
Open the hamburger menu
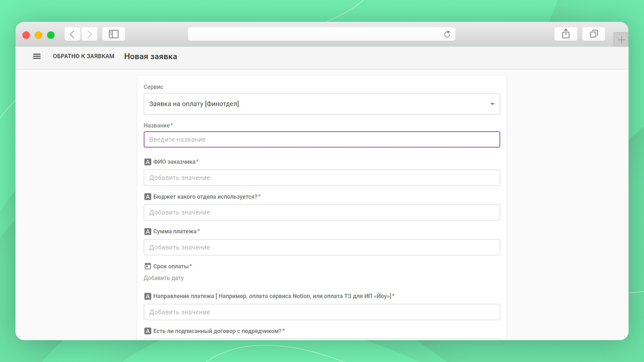[37, 56]
